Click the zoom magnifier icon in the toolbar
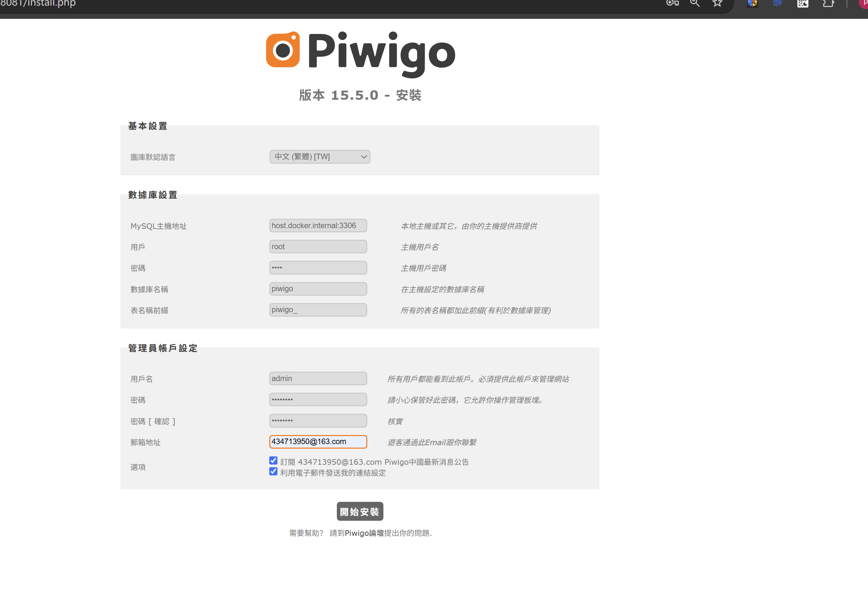 tap(695, 3)
